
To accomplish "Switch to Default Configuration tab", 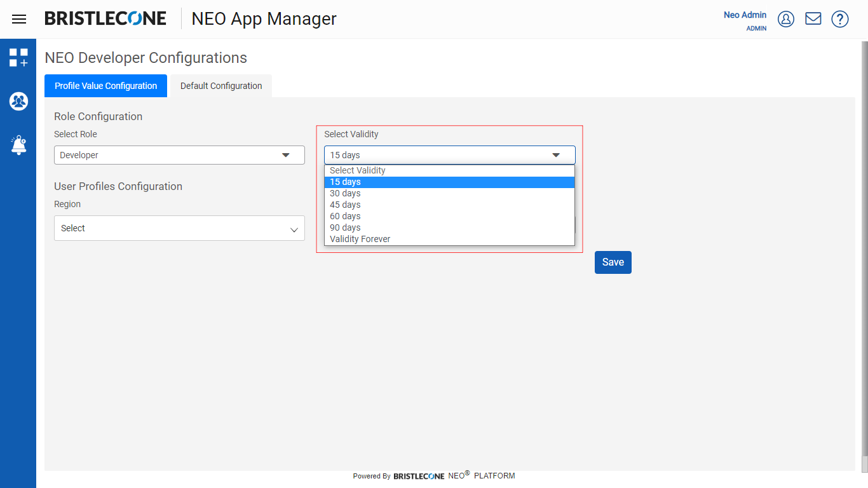I will coord(221,86).
